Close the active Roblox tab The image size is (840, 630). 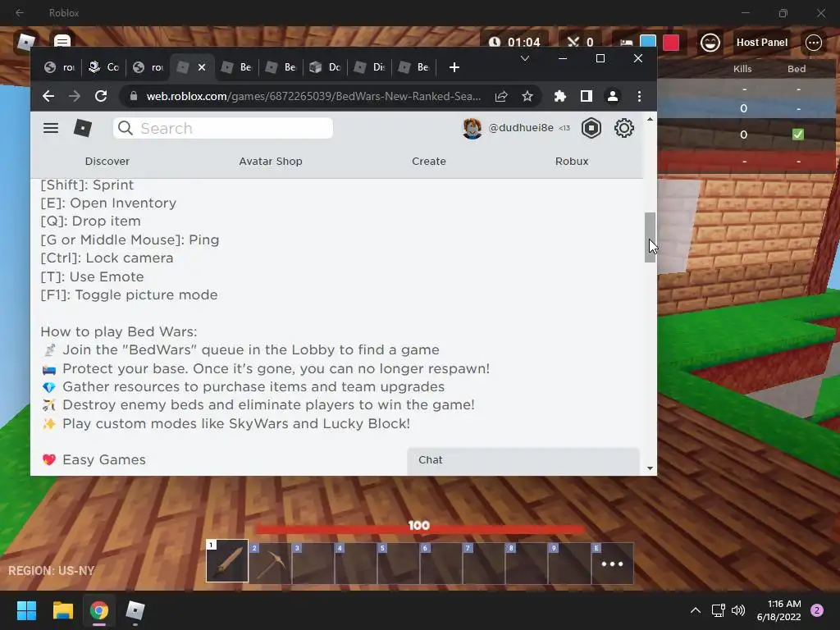[202, 67]
